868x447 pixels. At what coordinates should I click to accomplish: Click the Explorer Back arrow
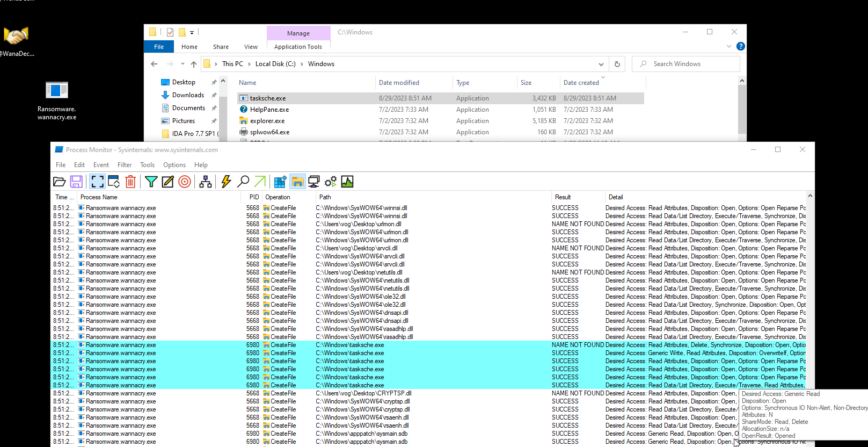point(154,64)
